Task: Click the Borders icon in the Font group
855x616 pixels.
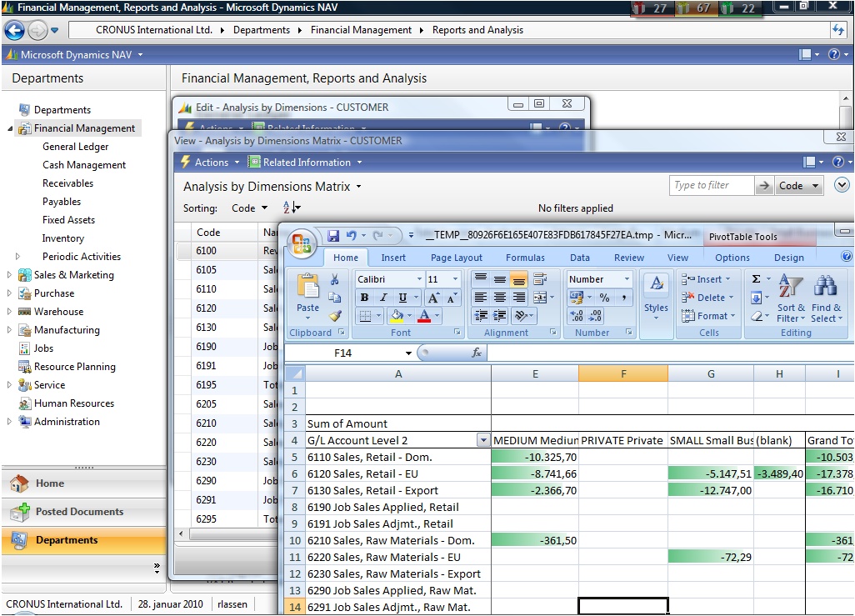Action: (365, 316)
